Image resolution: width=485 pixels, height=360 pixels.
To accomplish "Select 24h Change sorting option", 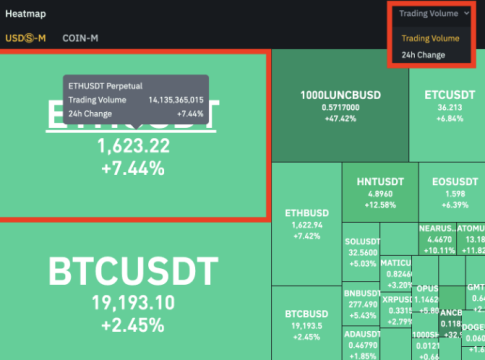I will click(x=423, y=55).
